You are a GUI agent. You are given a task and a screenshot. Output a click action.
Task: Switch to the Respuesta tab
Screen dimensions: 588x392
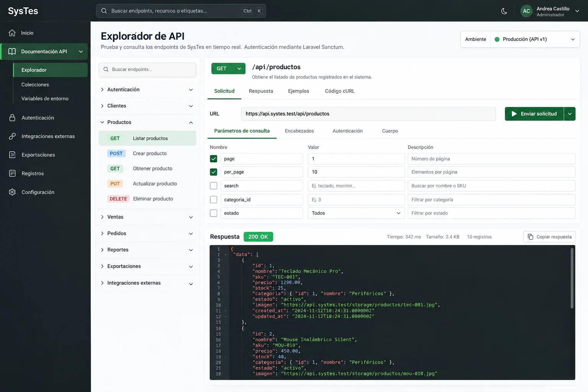tap(261, 91)
